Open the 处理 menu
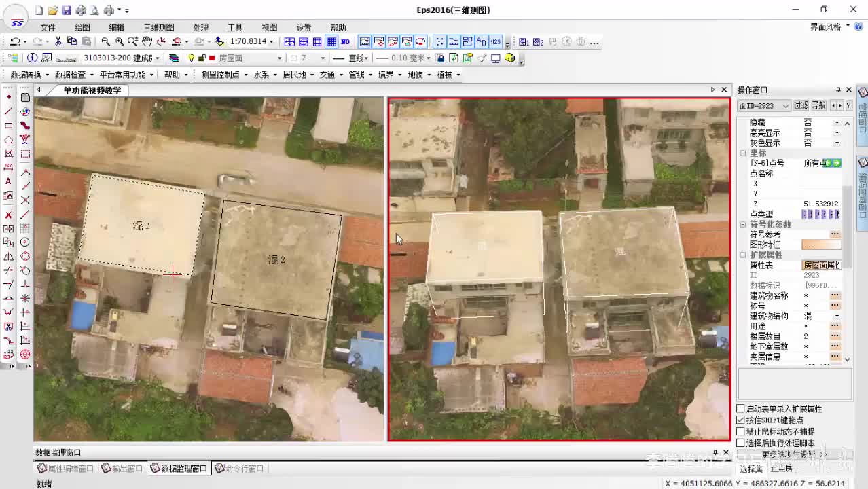Viewport: 868px width, 489px height. 200,27
